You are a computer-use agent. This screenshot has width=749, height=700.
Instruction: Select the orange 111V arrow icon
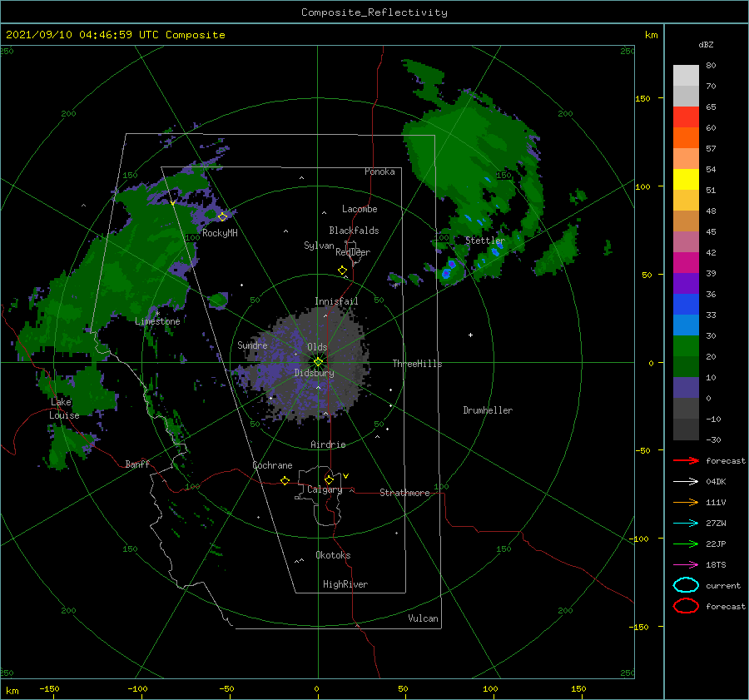686,502
